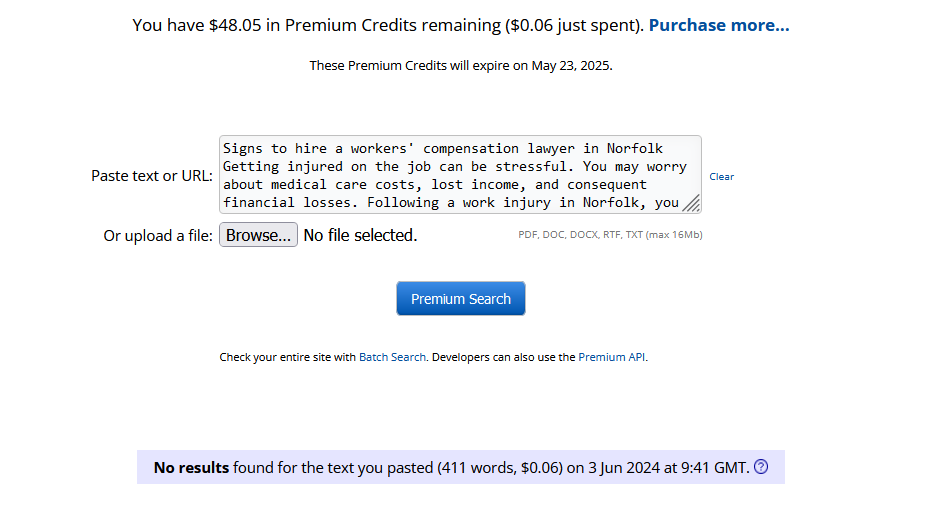950x521 pixels.
Task: Open the Batch Search link
Action: pyautogui.click(x=392, y=357)
